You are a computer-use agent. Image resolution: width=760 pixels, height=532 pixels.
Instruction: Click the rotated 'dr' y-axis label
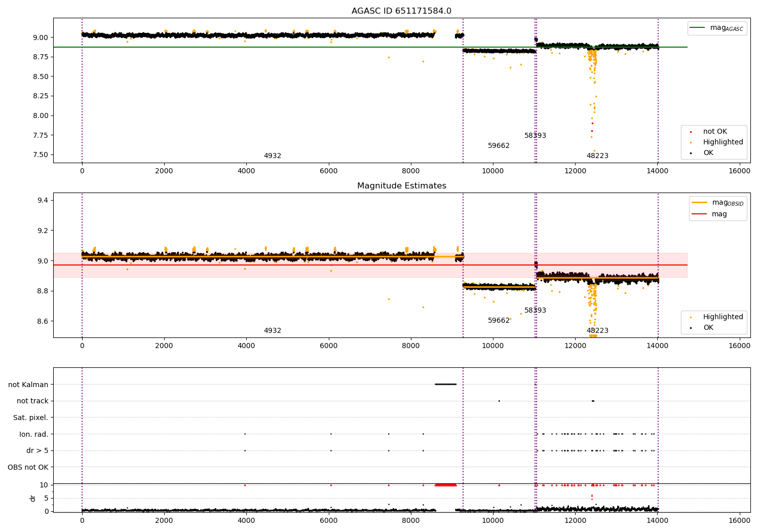[33, 499]
